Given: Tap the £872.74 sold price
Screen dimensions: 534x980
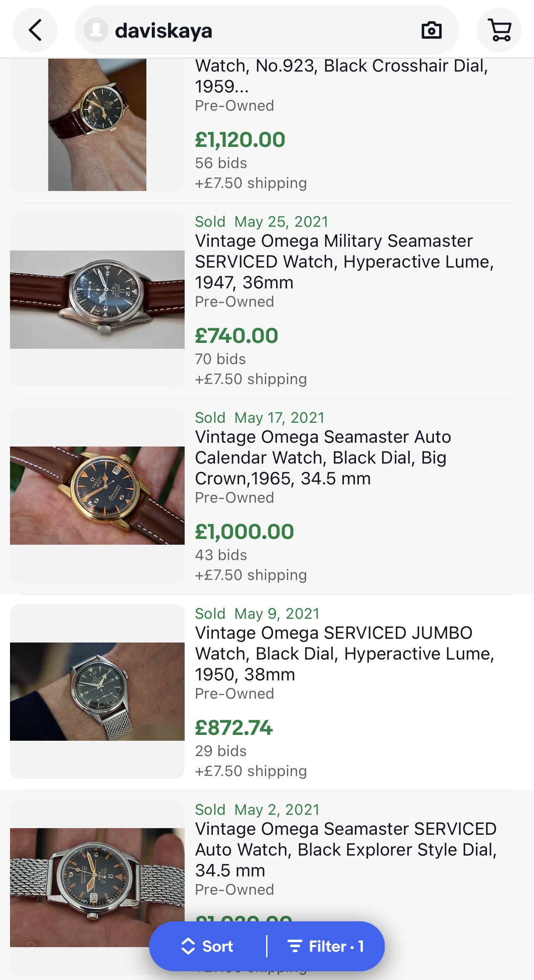Looking at the screenshot, I should click(x=234, y=728).
